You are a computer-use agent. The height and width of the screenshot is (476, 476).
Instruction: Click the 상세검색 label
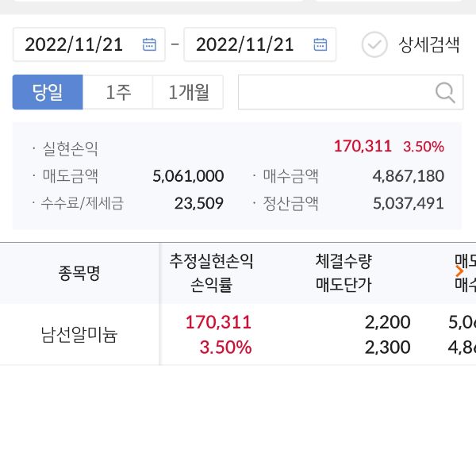pos(428,44)
